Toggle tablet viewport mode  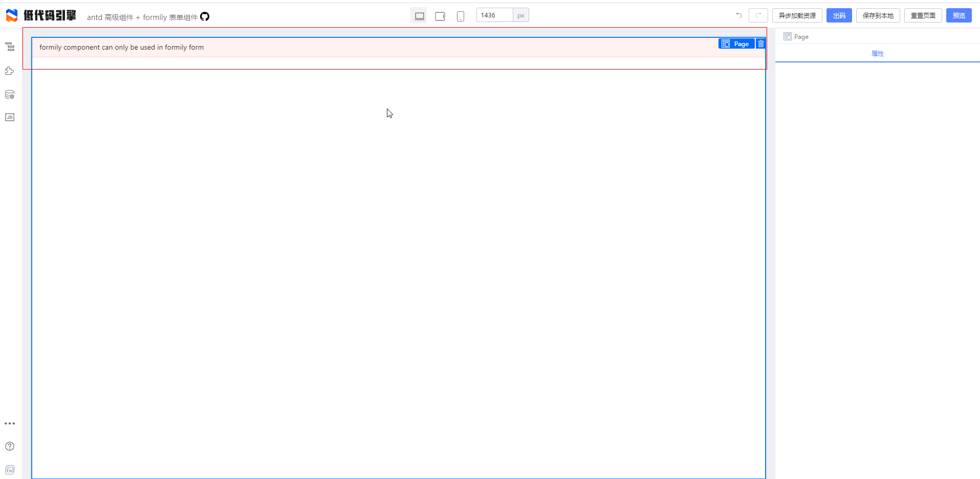coord(440,15)
